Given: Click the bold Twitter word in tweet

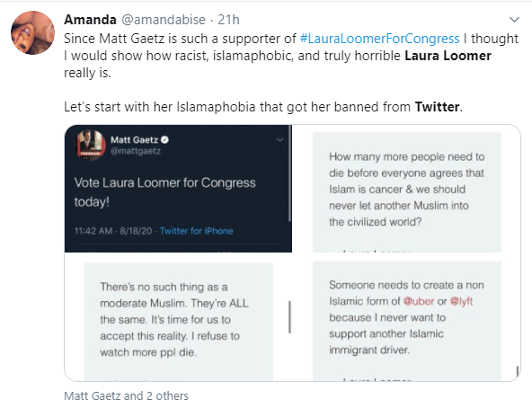Looking at the screenshot, I should (x=437, y=107).
